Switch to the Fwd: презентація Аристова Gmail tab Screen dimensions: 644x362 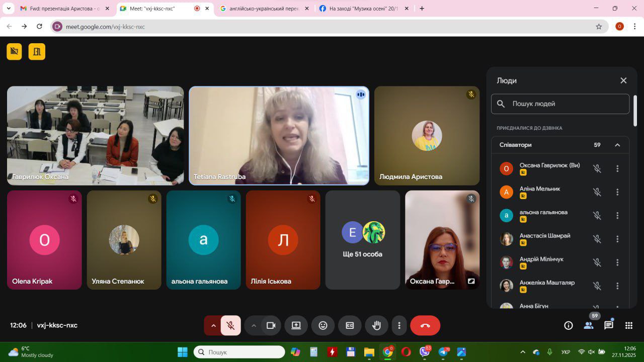coord(59,9)
